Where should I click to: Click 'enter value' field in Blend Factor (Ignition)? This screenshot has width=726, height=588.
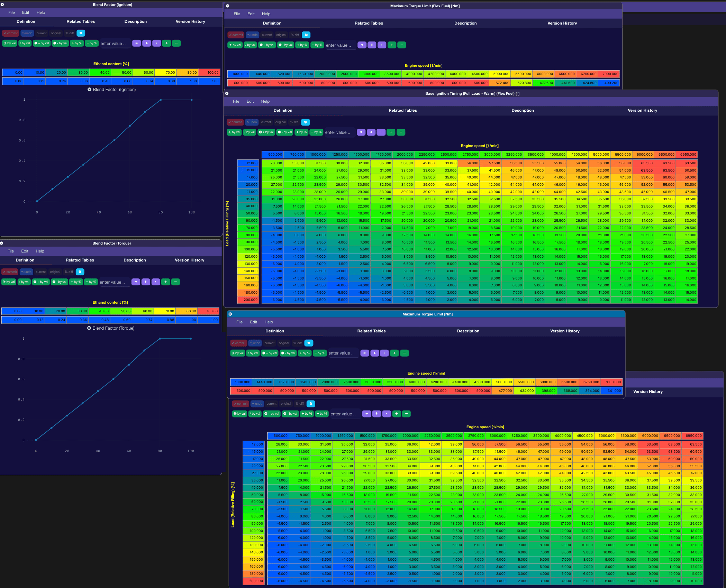coord(115,44)
